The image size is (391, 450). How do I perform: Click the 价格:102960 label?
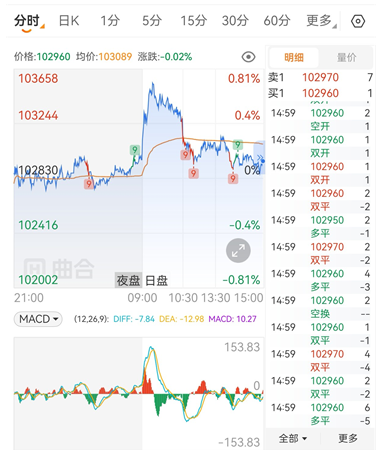(42, 57)
